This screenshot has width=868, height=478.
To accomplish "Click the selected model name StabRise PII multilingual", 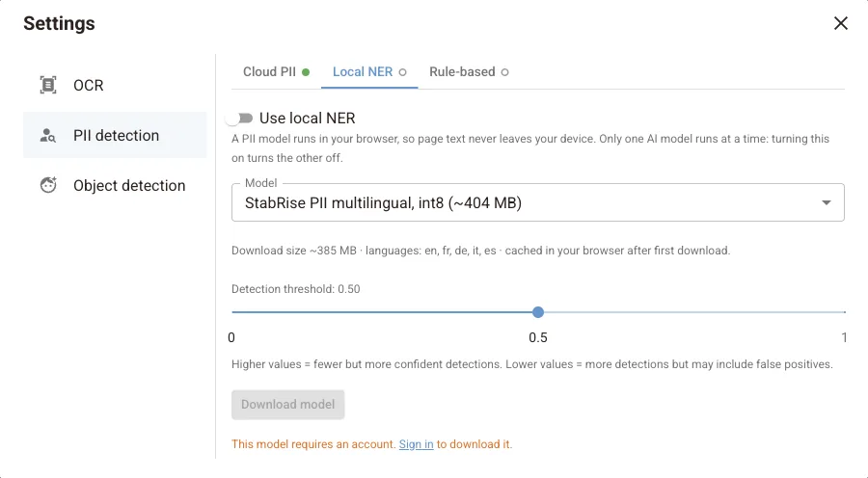I will pos(383,203).
